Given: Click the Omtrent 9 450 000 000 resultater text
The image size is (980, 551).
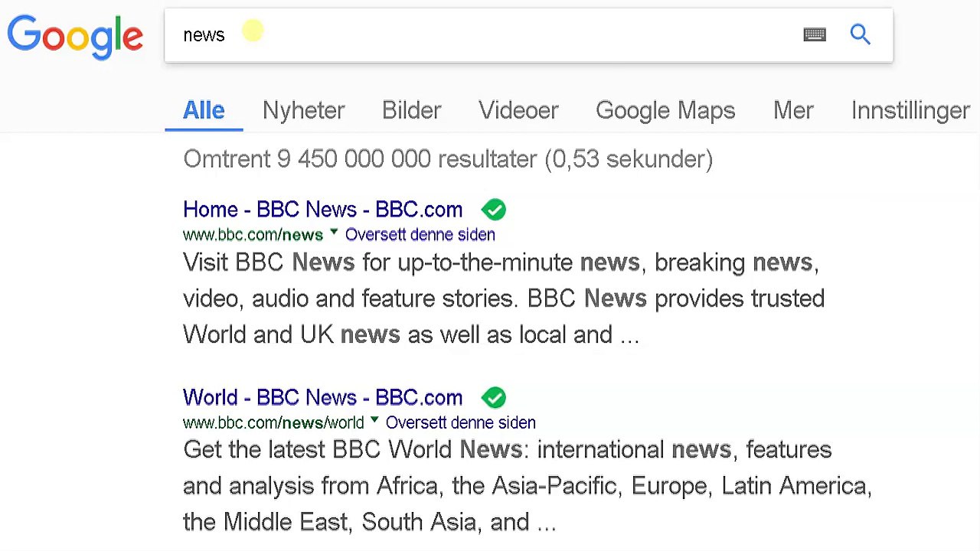Looking at the screenshot, I should pos(448,159).
